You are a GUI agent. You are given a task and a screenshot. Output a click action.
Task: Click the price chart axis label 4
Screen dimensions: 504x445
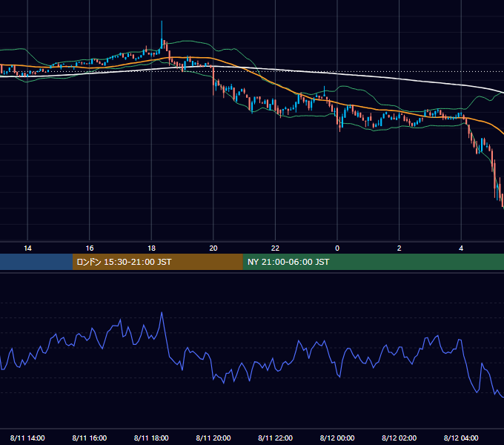tap(461, 248)
